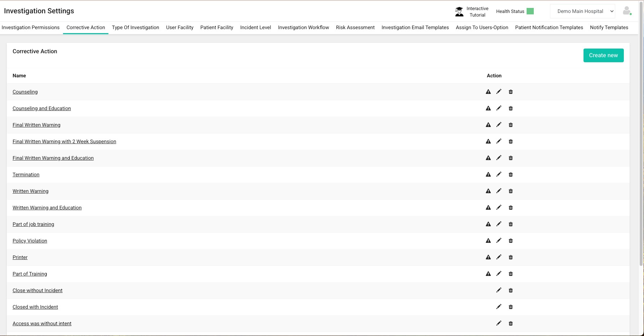Open Close without Incident link
The image size is (644, 336).
37,290
